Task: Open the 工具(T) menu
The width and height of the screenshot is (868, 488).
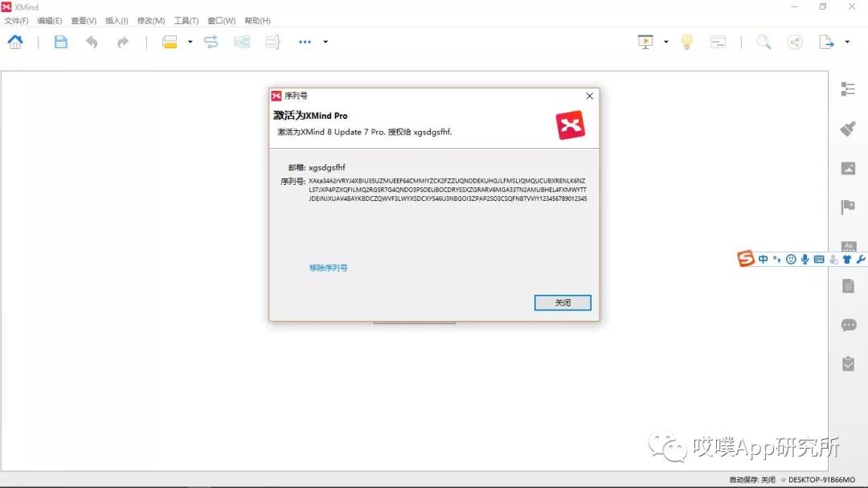Action: [x=186, y=20]
